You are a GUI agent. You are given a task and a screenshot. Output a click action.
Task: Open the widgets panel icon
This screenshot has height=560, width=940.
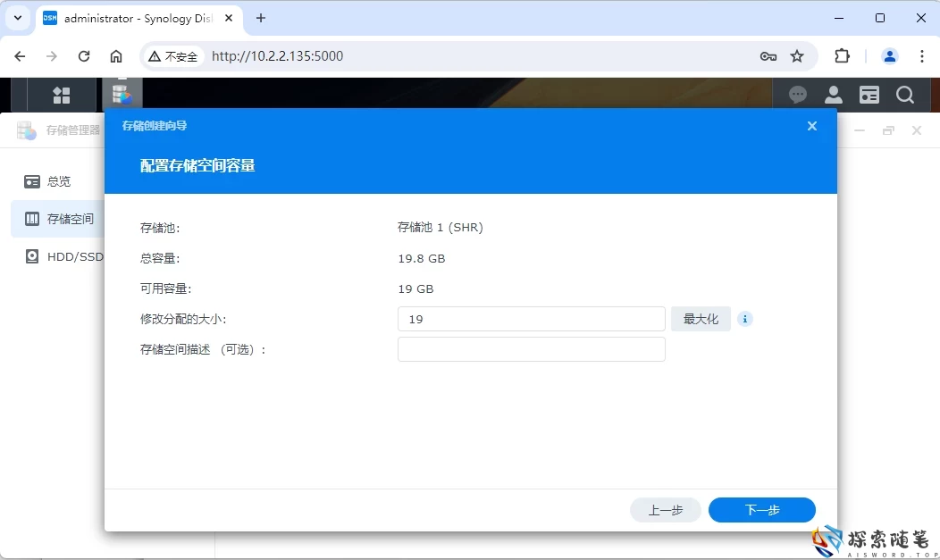(x=869, y=95)
